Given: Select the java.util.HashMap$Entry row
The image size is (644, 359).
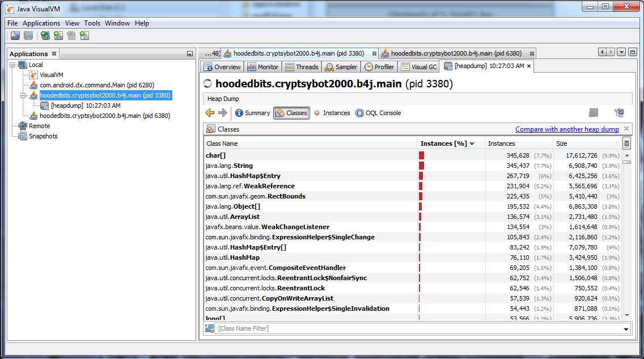Looking at the screenshot, I should pos(413,176).
